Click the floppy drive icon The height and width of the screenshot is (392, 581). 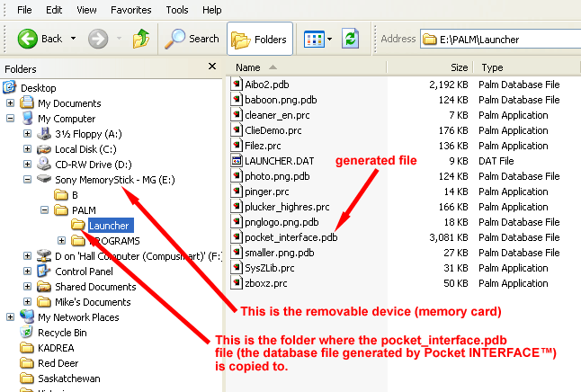[44, 133]
